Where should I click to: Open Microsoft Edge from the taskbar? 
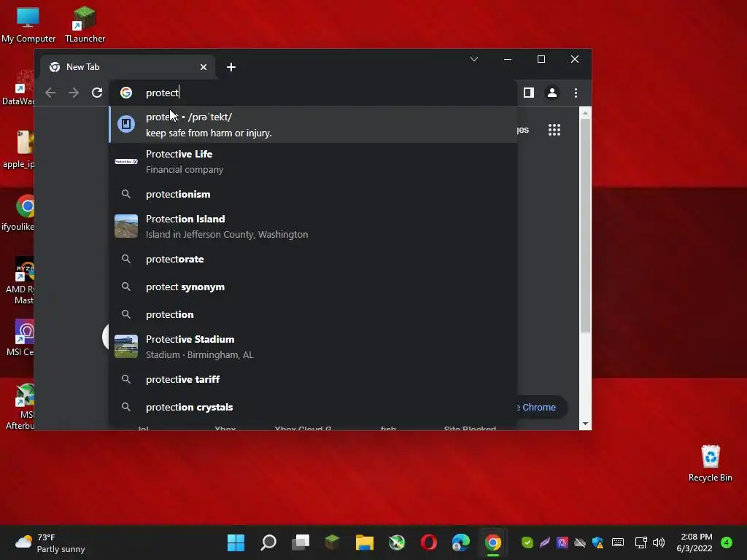point(461,542)
